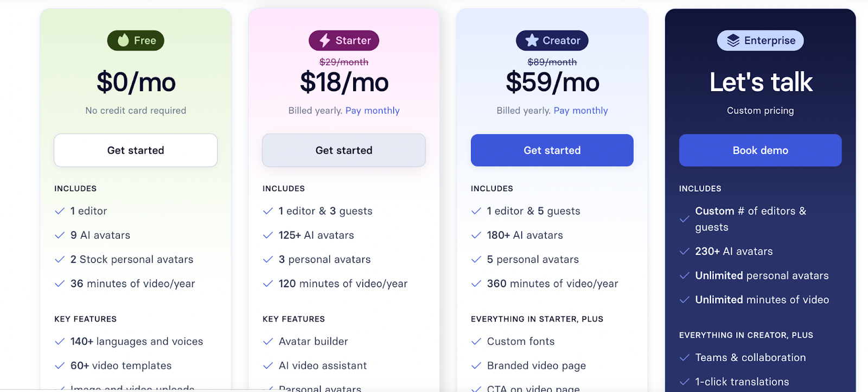Click the Starter plan badge label
Image resolution: width=868 pixels, height=392 pixels.
(353, 41)
